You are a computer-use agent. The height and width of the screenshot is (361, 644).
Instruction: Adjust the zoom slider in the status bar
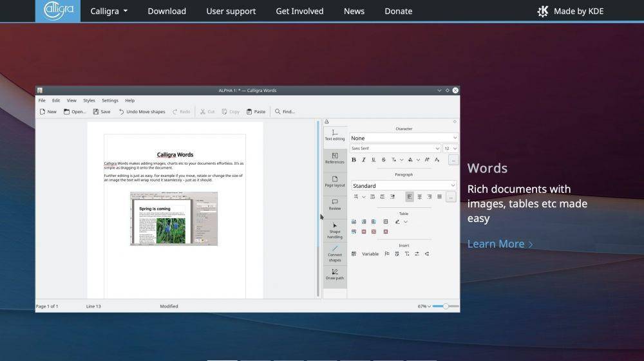pos(446,306)
